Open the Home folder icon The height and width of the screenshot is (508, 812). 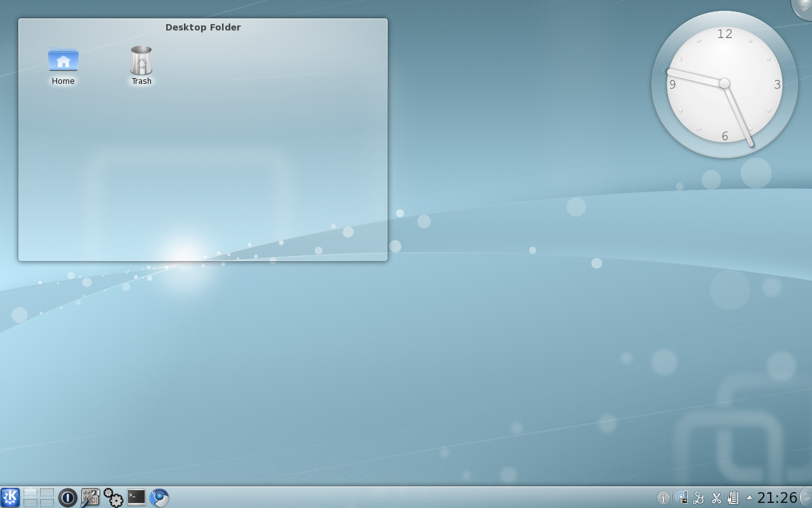click(x=63, y=60)
